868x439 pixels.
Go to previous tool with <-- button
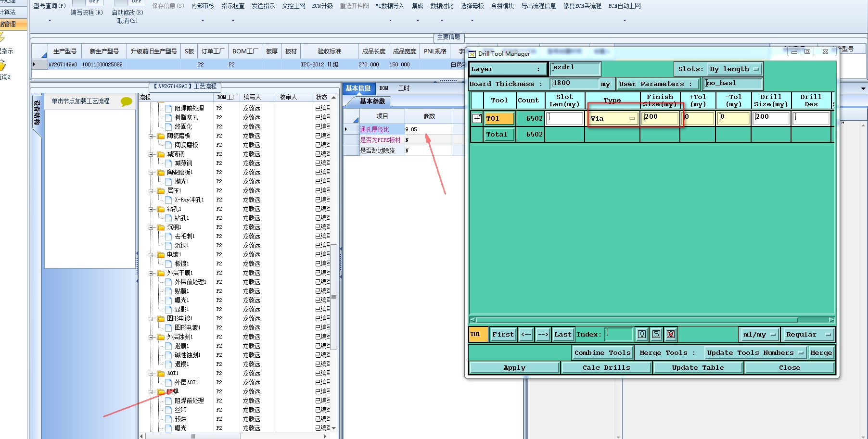coord(526,334)
